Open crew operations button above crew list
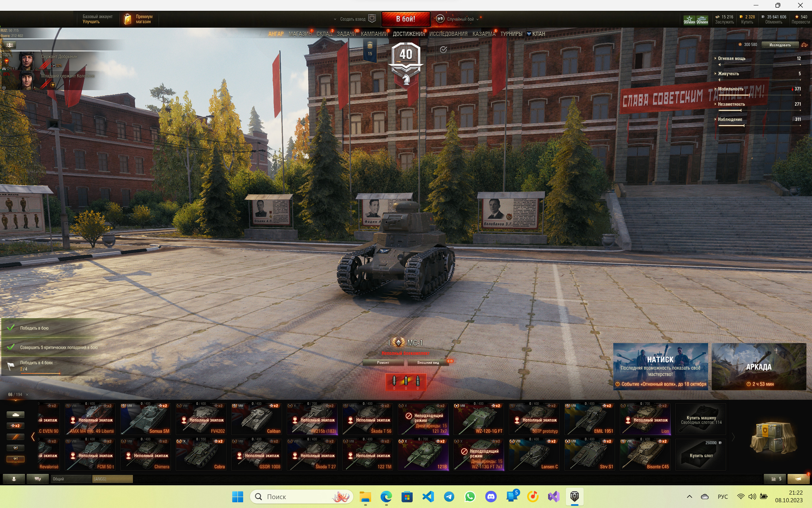 [10, 45]
